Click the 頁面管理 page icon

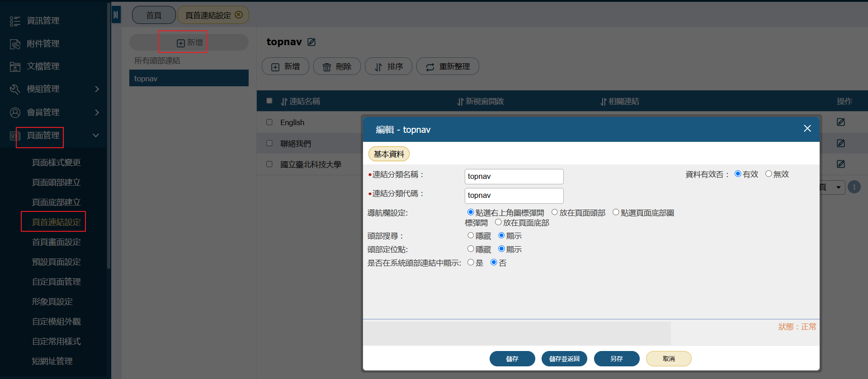(x=15, y=136)
